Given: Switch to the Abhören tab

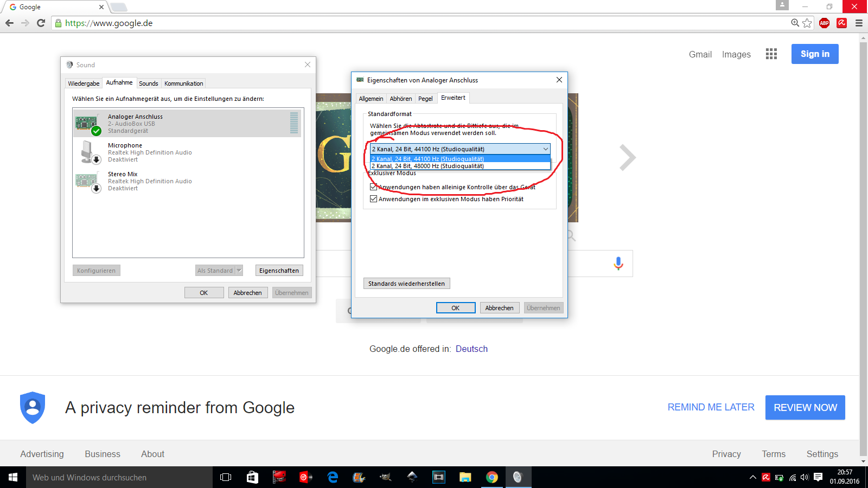Looking at the screenshot, I should click(401, 99).
